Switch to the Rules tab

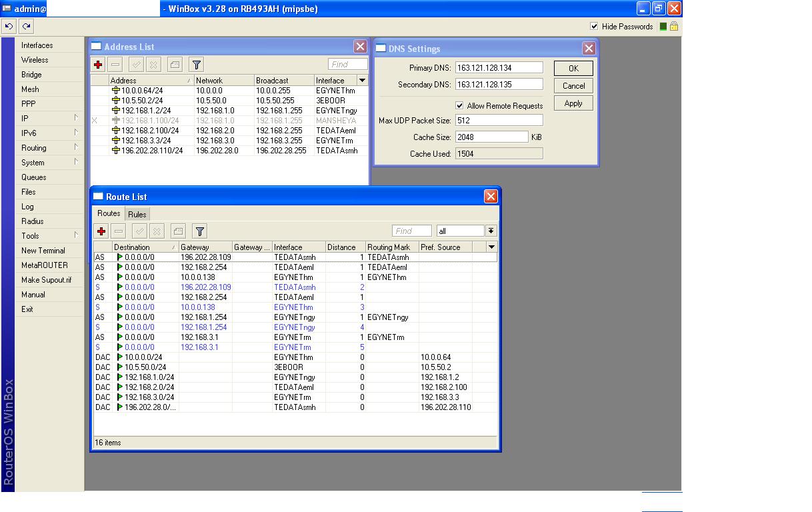[x=137, y=214]
